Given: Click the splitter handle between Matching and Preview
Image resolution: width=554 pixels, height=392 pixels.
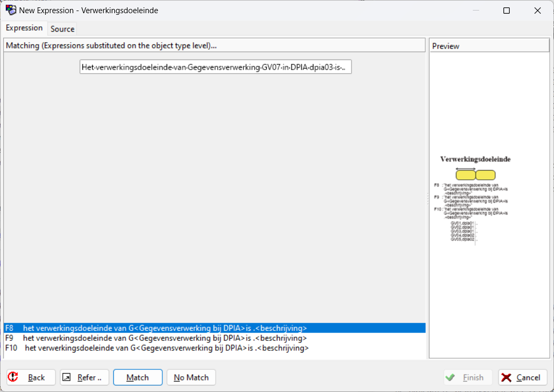Looking at the screenshot, I should pos(427,198).
